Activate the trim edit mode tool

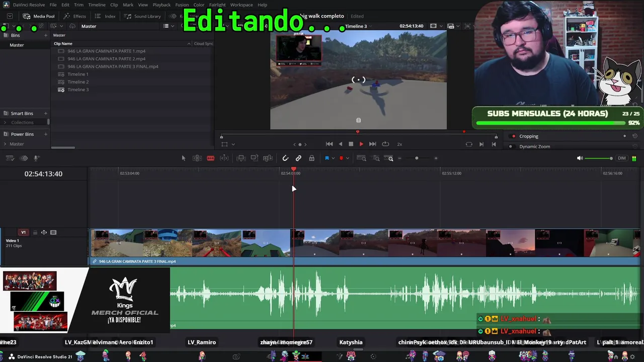[x=197, y=158]
